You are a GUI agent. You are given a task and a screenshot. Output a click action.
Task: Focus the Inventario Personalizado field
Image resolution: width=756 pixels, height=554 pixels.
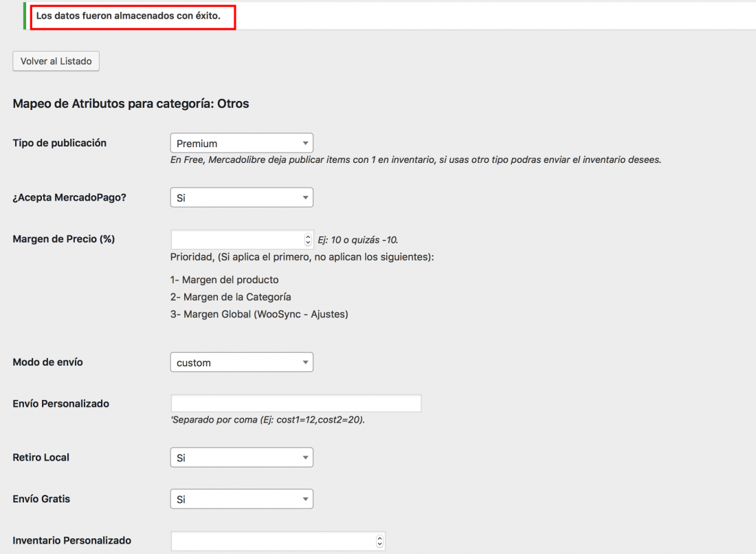click(278, 541)
